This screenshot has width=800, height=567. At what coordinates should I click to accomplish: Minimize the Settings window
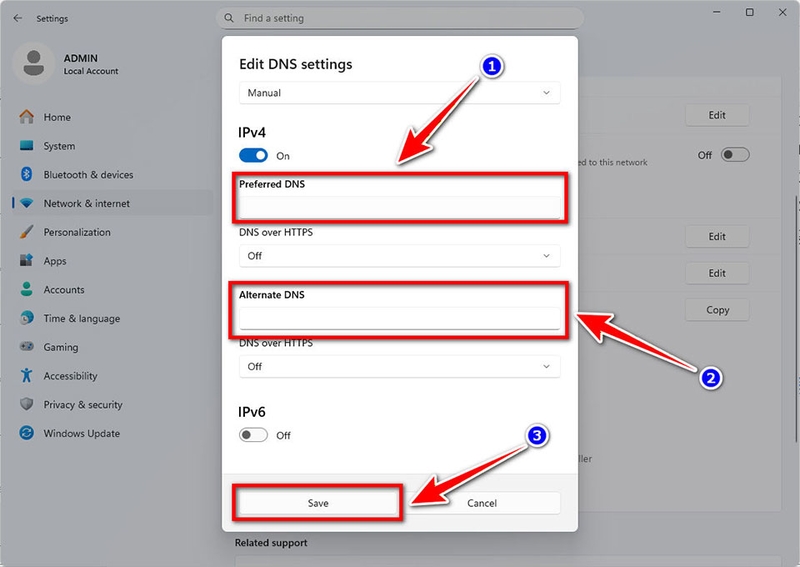pyautogui.click(x=717, y=12)
